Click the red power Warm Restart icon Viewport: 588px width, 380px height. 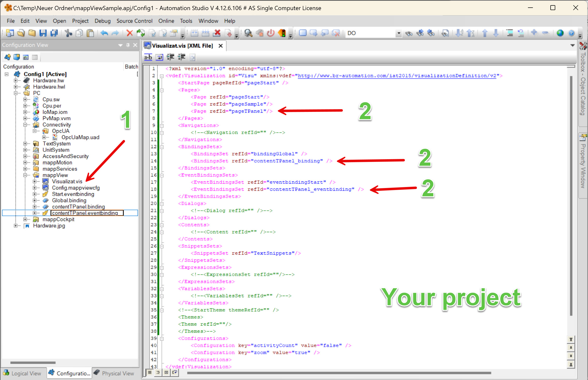pos(270,33)
